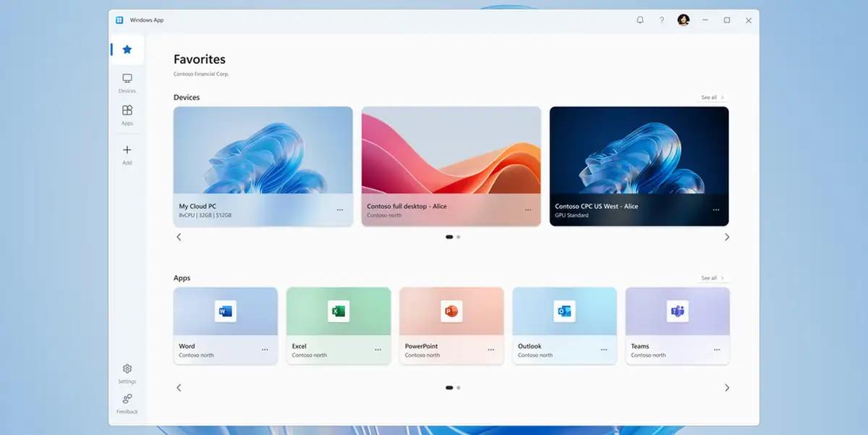Open the user profile avatar
The height and width of the screenshot is (435, 868).
click(683, 20)
